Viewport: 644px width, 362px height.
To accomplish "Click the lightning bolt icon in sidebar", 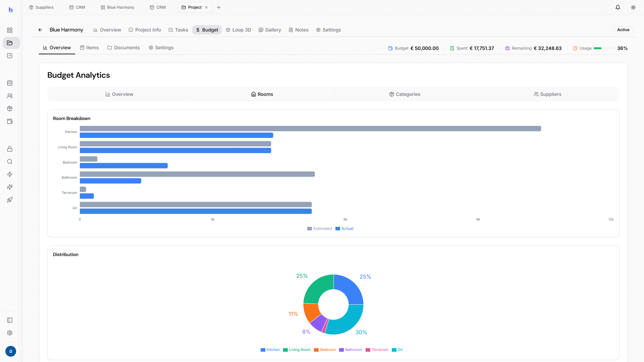I will 10,174.
